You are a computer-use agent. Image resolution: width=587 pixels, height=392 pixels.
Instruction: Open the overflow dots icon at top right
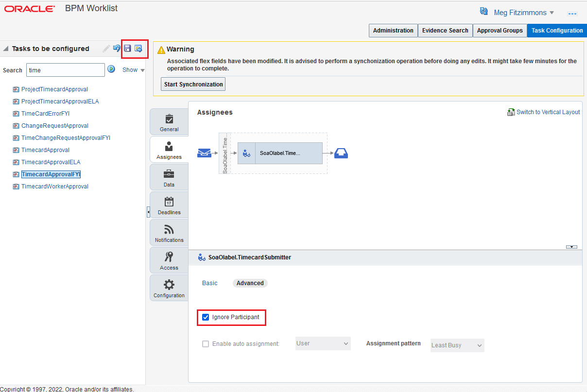[x=572, y=14]
